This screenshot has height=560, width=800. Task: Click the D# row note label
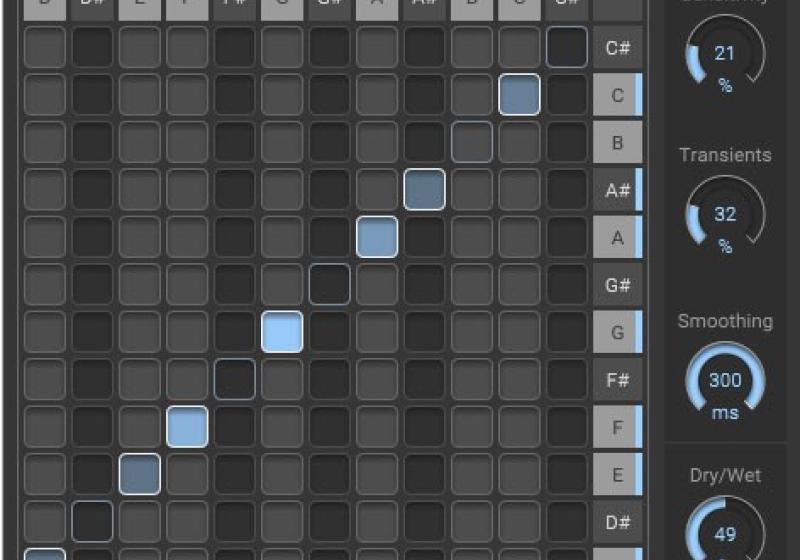tap(618, 522)
